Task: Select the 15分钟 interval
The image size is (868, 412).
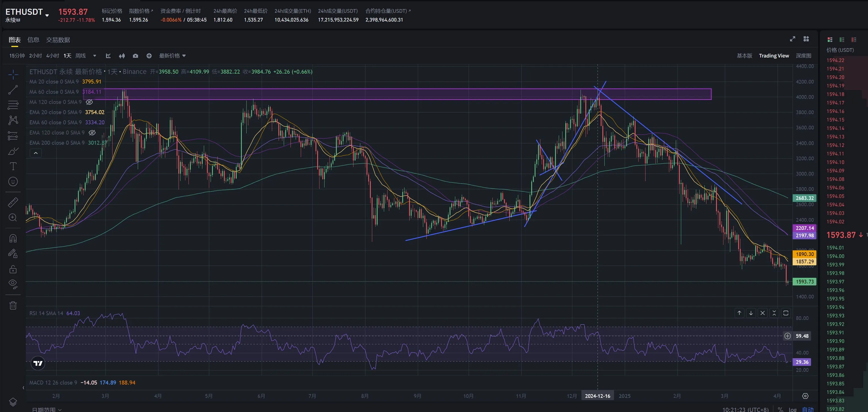Action: pyautogui.click(x=17, y=56)
